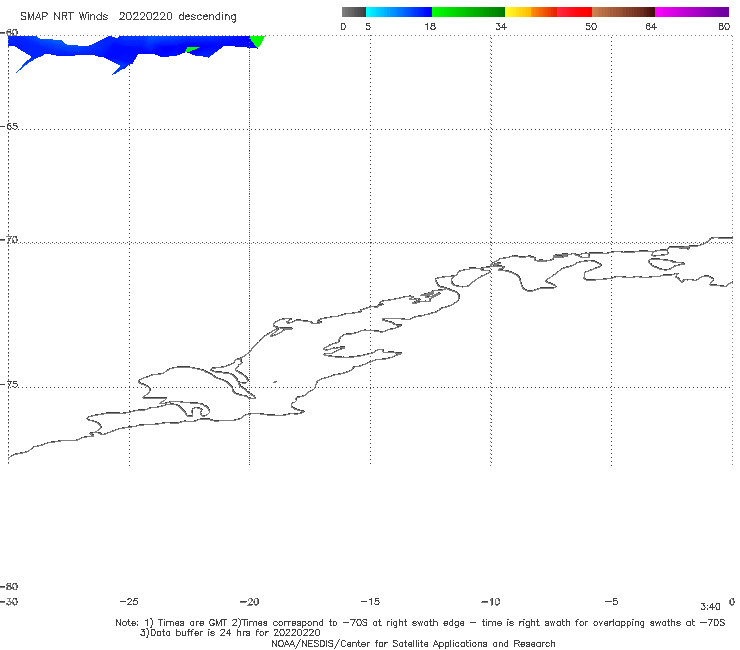
Task: Click the latitude label '-70'
Action: [9, 240]
